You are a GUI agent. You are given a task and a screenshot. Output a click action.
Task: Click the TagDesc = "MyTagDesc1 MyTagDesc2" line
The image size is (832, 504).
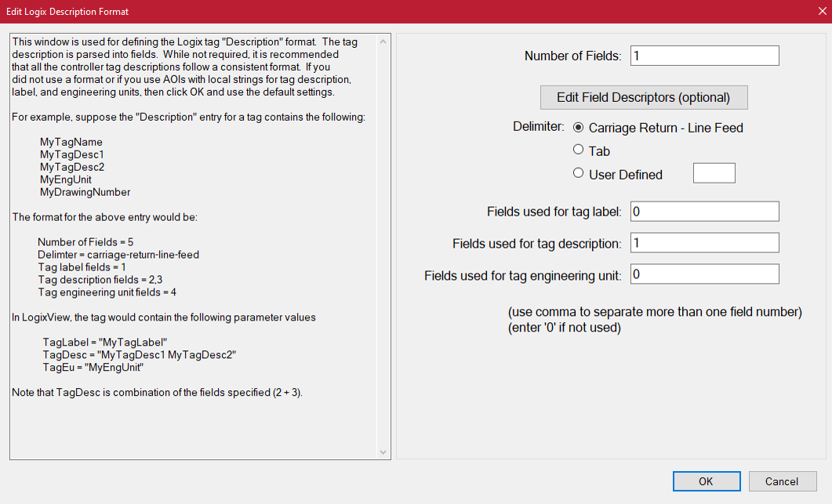(140, 355)
